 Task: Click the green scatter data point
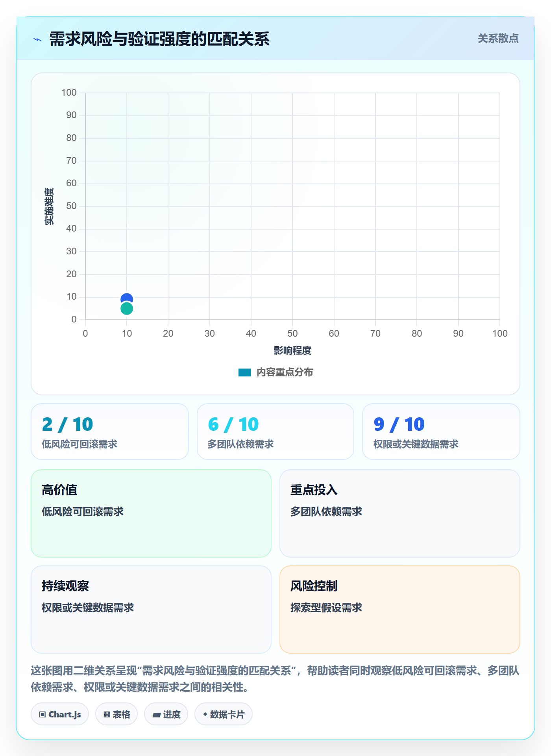tap(127, 309)
